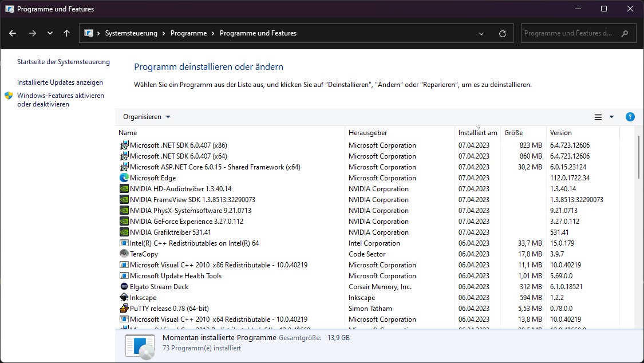
Task: Go up one level with Up arrow
Action: (x=66, y=33)
